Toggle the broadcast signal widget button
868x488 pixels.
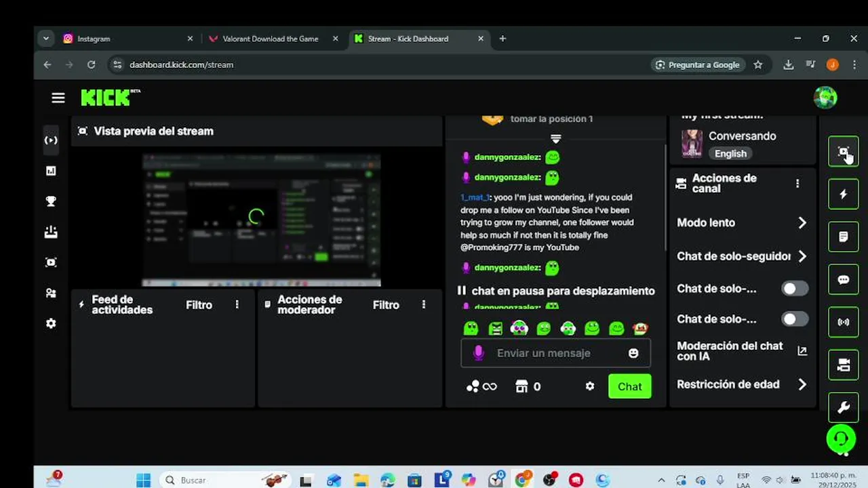(843, 322)
